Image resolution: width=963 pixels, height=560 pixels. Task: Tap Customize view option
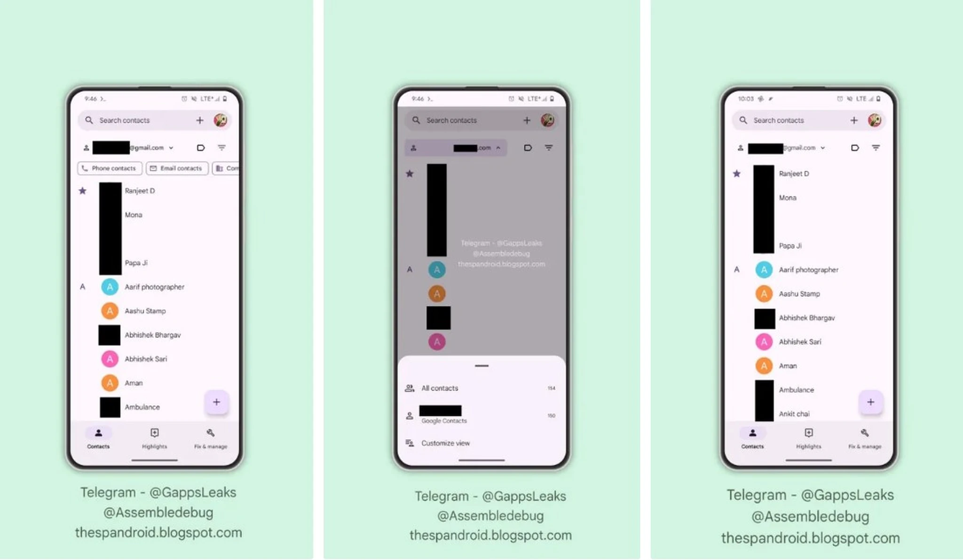click(445, 442)
